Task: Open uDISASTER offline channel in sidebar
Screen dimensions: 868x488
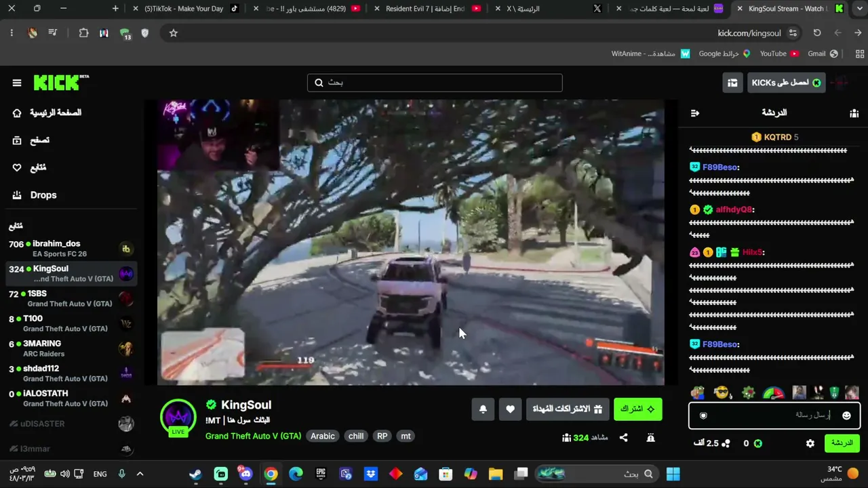Action: pos(71,424)
